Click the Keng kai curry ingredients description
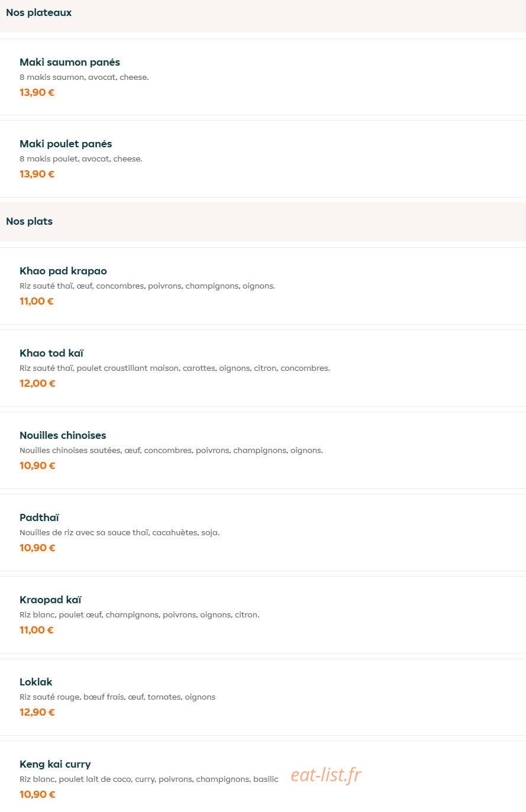This screenshot has width=526, height=812. click(149, 779)
